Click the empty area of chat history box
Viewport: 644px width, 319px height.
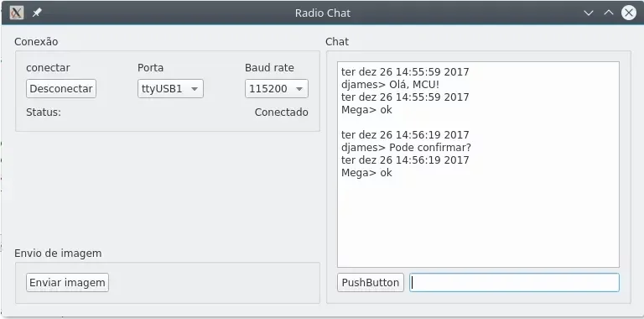[478, 222]
